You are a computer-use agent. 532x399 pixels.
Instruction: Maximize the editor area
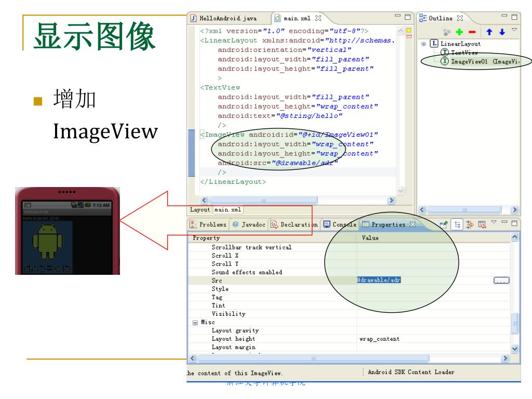[x=408, y=17]
